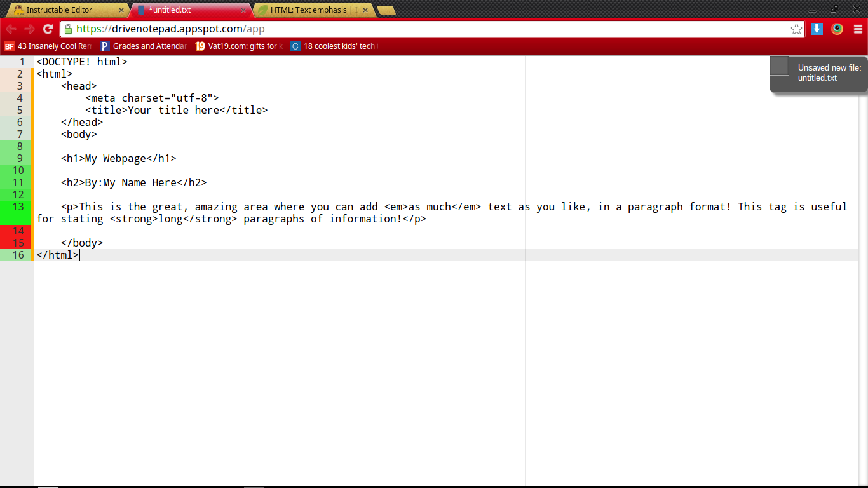Go back with the back arrow
The width and height of the screenshot is (868, 488).
(x=11, y=29)
